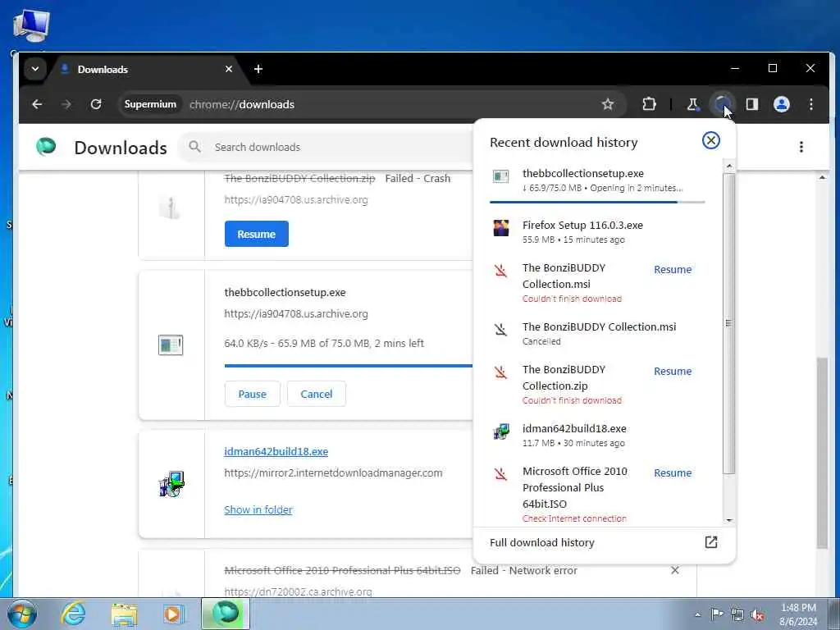The height and width of the screenshot is (630, 840).
Task: Open the idman642build18.exe file link
Action: (x=276, y=452)
